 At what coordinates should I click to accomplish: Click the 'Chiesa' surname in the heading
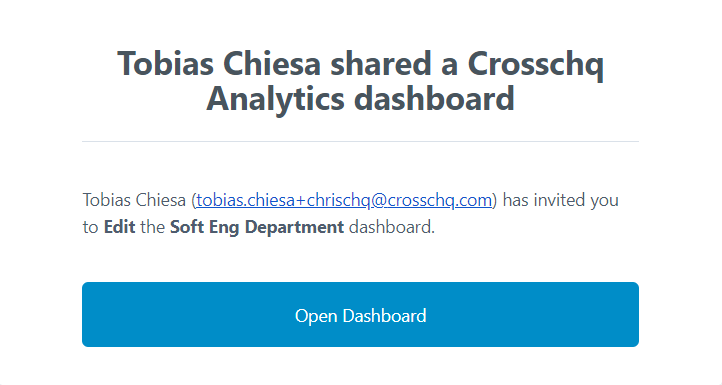coord(272,63)
